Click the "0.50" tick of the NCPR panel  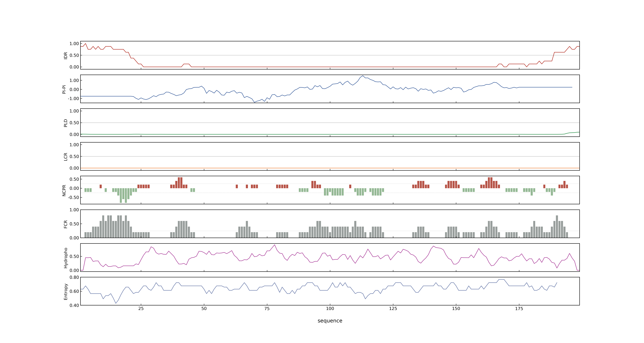click(x=74, y=179)
